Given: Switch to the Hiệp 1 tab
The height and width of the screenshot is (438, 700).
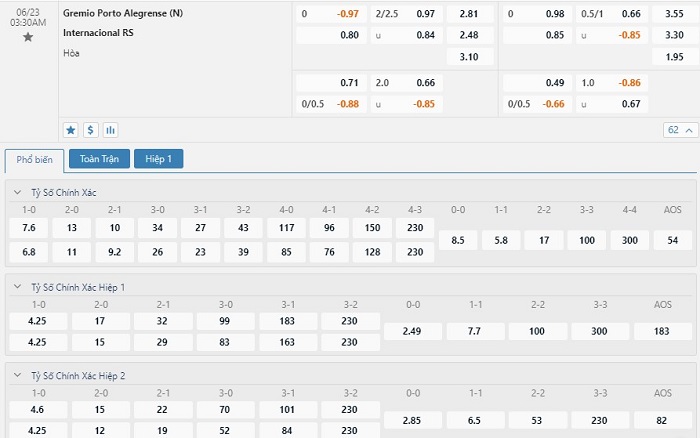Looking at the screenshot, I should point(158,159).
